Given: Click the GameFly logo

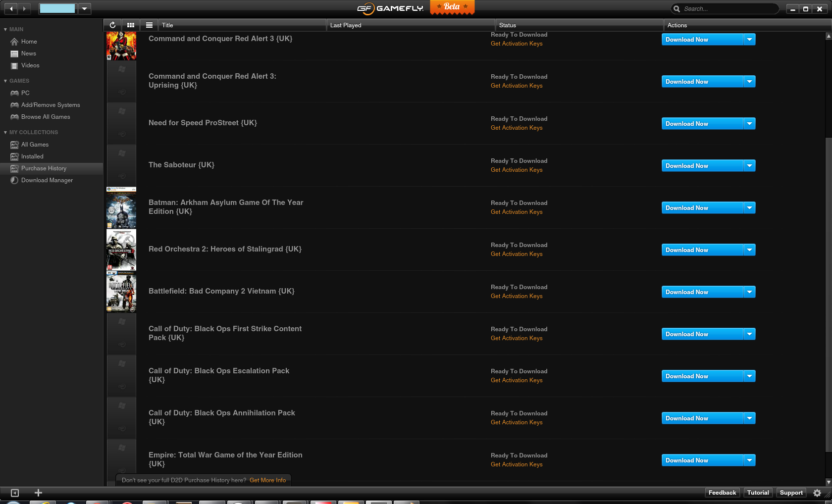Looking at the screenshot, I should coord(390,8).
